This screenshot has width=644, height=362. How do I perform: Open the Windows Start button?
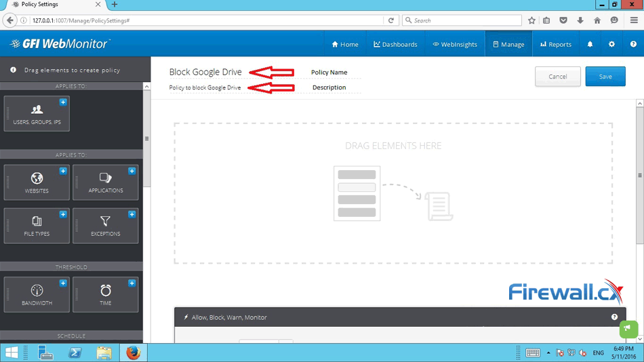(x=11, y=353)
